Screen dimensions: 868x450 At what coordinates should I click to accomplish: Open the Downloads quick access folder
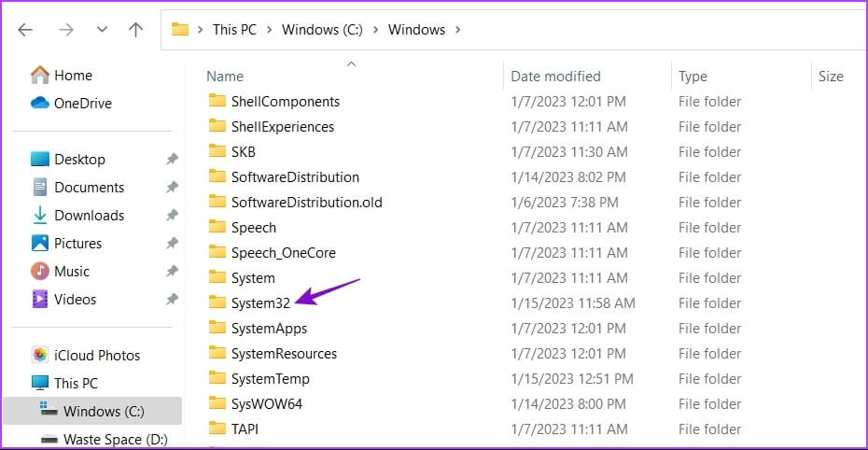pyautogui.click(x=89, y=215)
